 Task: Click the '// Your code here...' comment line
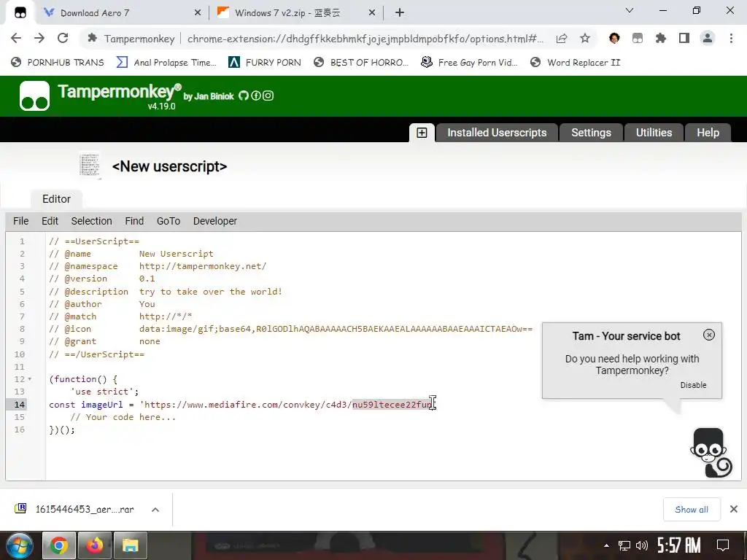click(x=123, y=417)
